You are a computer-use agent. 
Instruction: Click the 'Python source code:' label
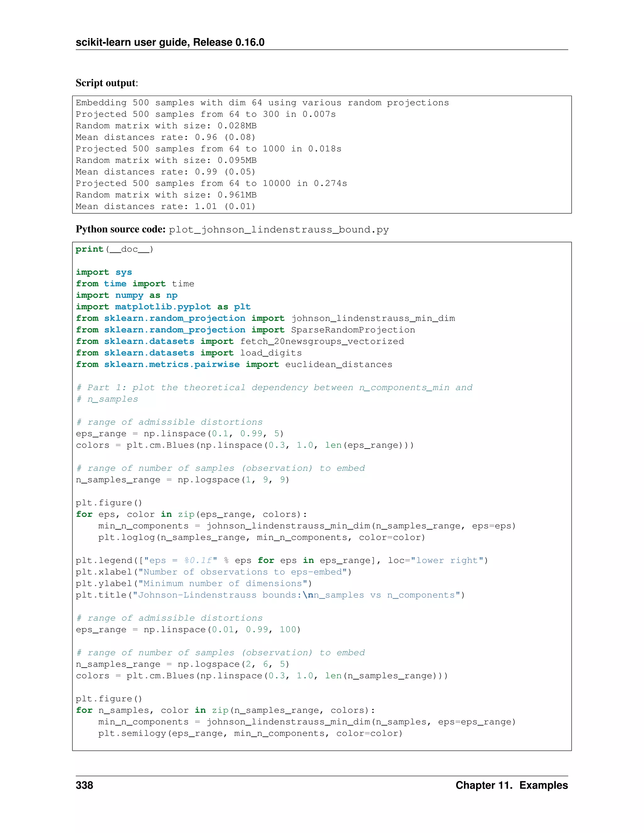point(120,229)
